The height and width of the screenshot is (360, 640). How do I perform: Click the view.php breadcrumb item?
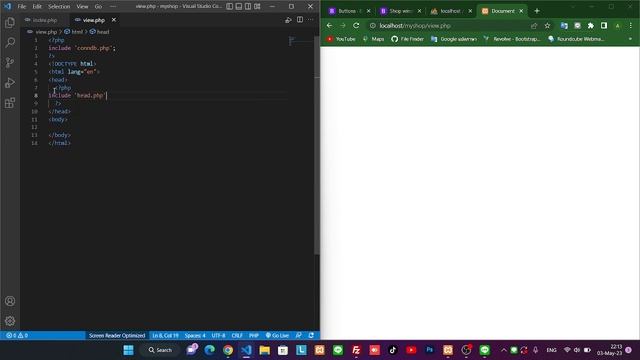coord(43,31)
